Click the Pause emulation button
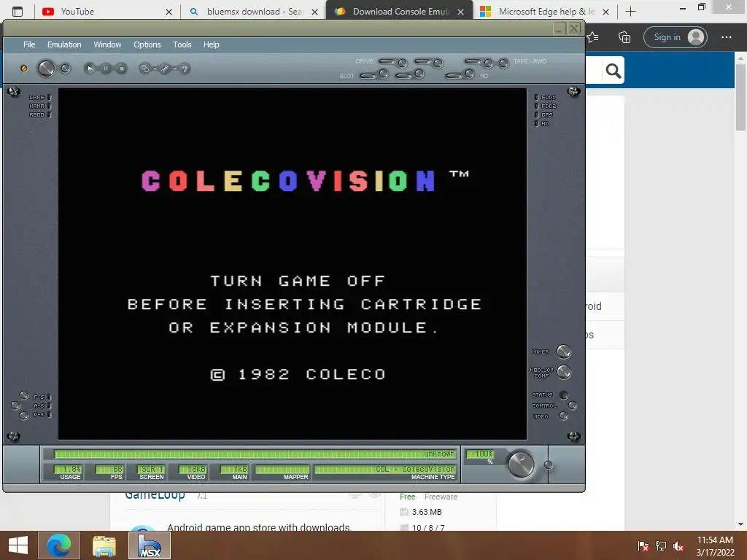Screen dimensions: 747x560 point(106,69)
